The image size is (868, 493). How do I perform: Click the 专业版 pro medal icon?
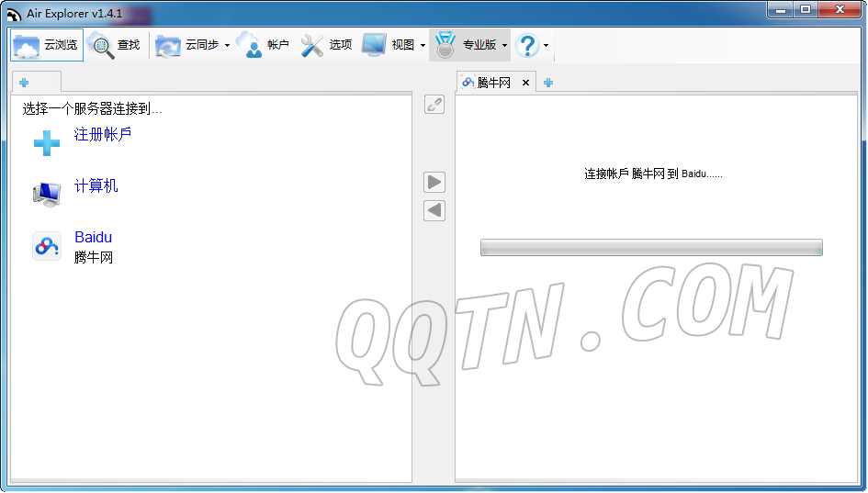click(445, 45)
